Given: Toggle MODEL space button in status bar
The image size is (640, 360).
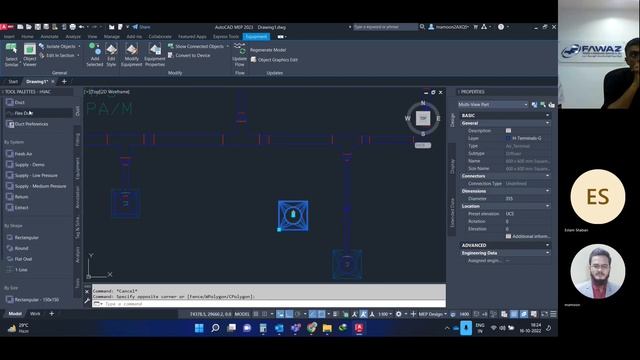Looking at the screenshot, I should 242,314.
